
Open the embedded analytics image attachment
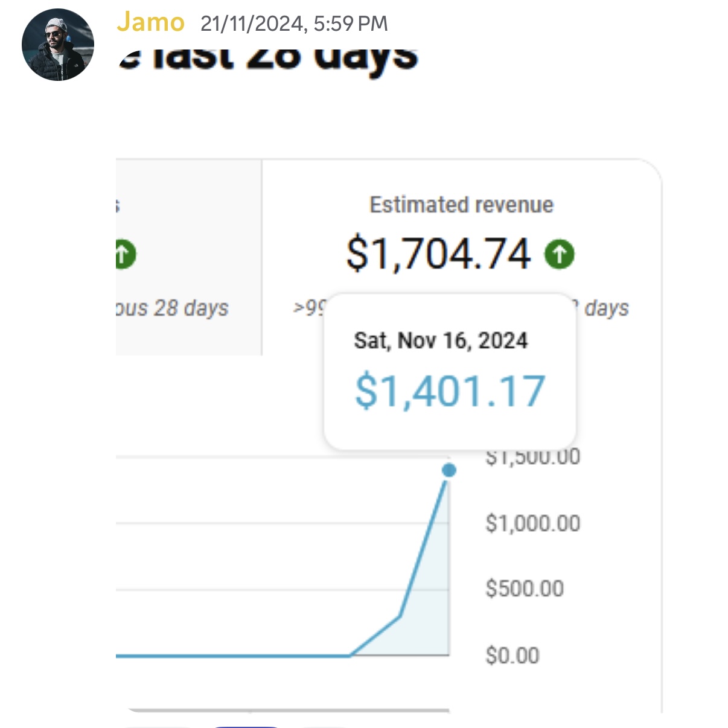[x=389, y=386]
